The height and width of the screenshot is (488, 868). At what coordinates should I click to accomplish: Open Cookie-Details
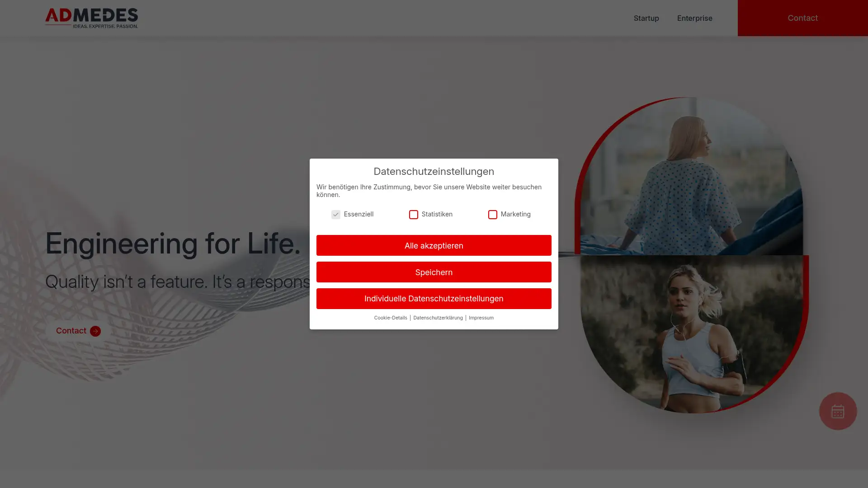(390, 318)
